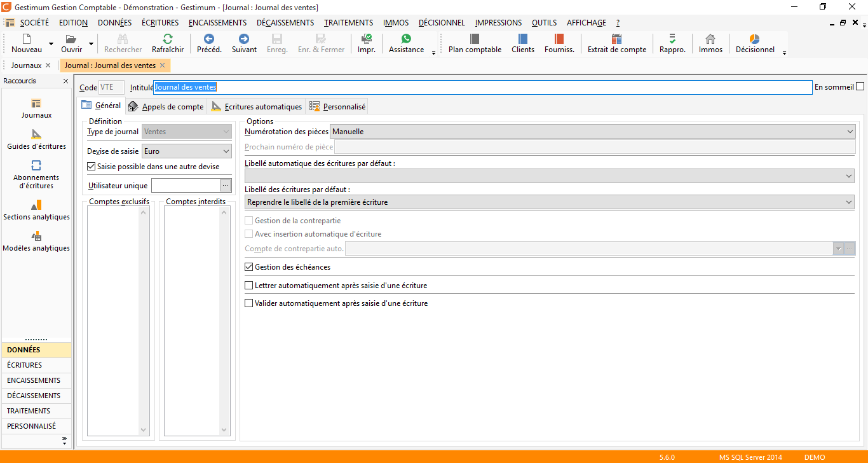Open Extrait de compte icon
Screen dimensions: 868x463
click(616, 39)
